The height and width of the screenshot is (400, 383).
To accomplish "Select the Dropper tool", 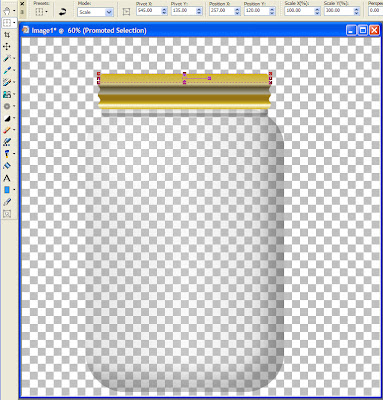I will [7, 70].
